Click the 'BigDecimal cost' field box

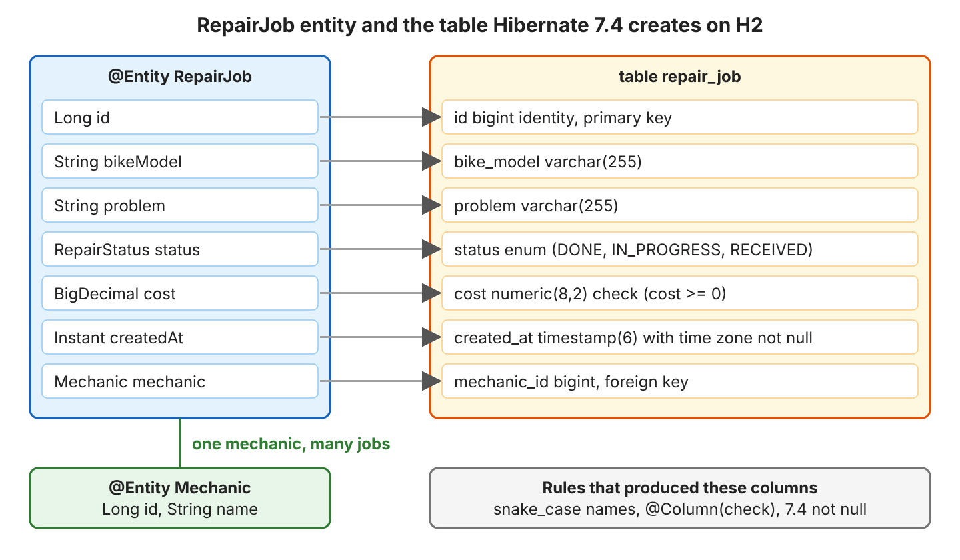(x=180, y=293)
